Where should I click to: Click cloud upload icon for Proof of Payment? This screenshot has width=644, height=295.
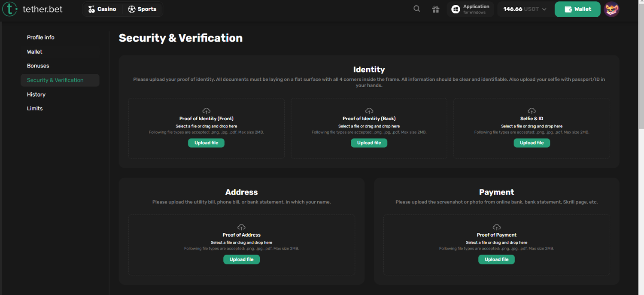[496, 227]
